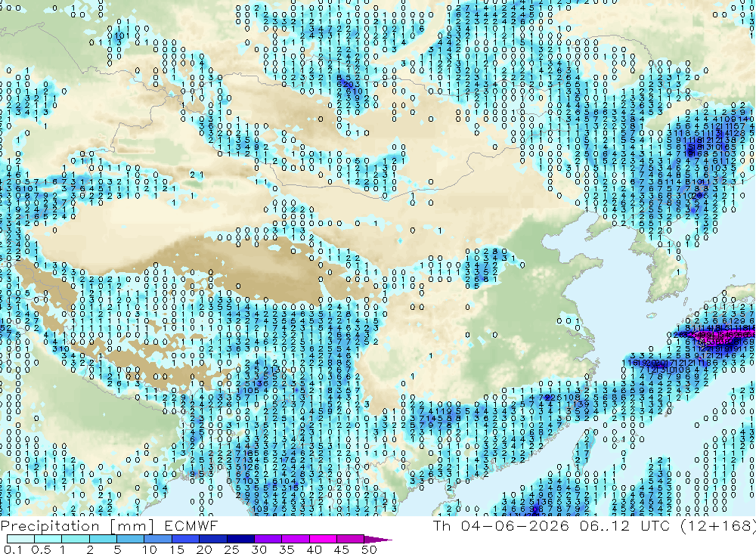Viewport: 756px width, 554px height.
Task: Click the '0.1' legend label
Action: tap(13, 549)
